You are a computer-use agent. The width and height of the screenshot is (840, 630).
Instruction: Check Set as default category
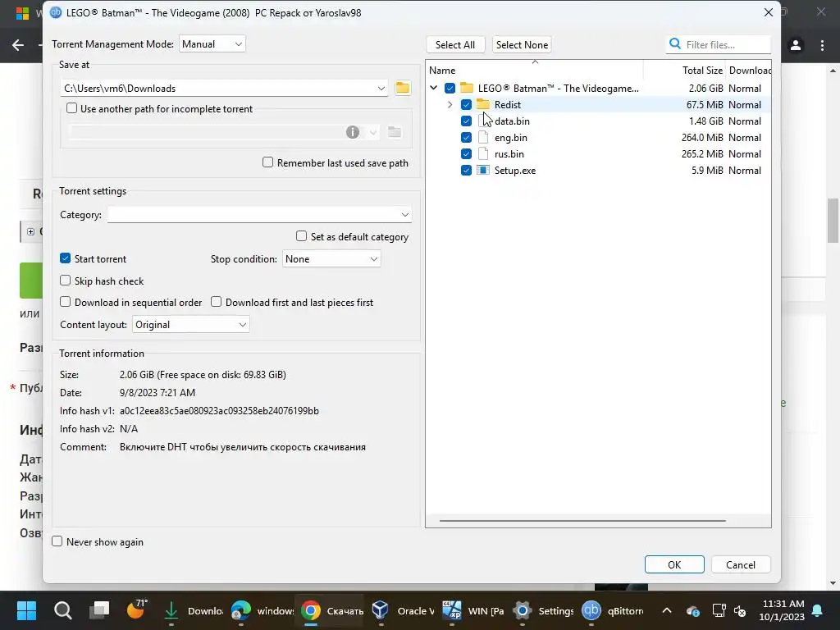[x=302, y=236]
